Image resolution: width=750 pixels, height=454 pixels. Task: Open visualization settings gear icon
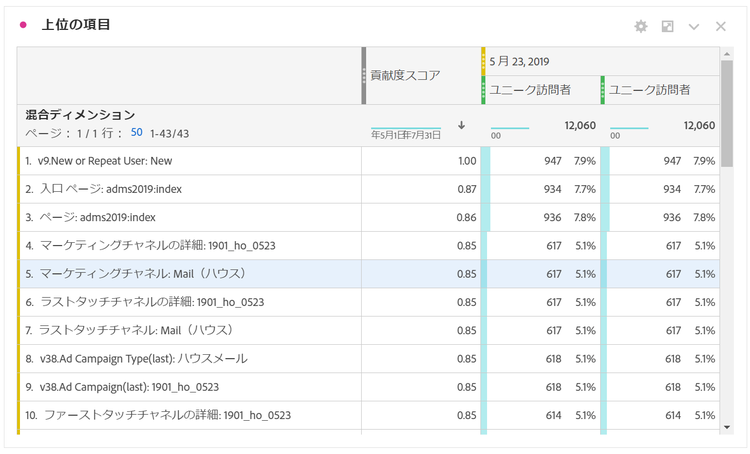(641, 26)
